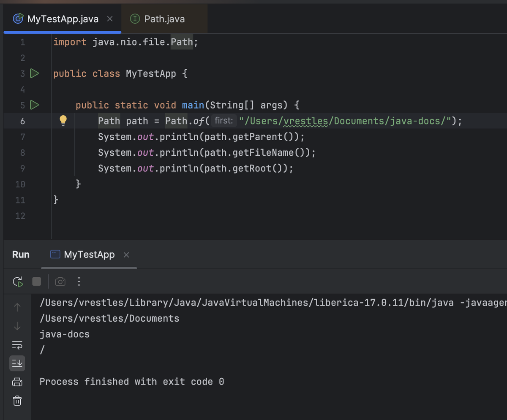Viewport: 507px width, 420px height.
Task: Click the camera thread dump icon
Action: (x=60, y=282)
